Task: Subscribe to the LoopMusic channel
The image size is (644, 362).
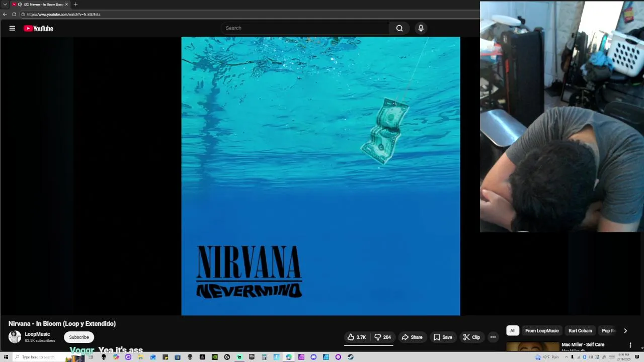Action: click(x=79, y=337)
